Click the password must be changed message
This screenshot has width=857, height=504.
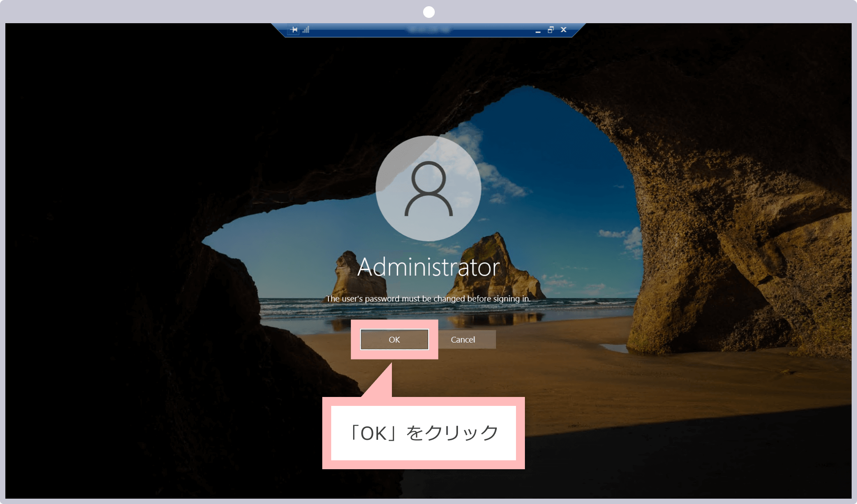point(428,299)
